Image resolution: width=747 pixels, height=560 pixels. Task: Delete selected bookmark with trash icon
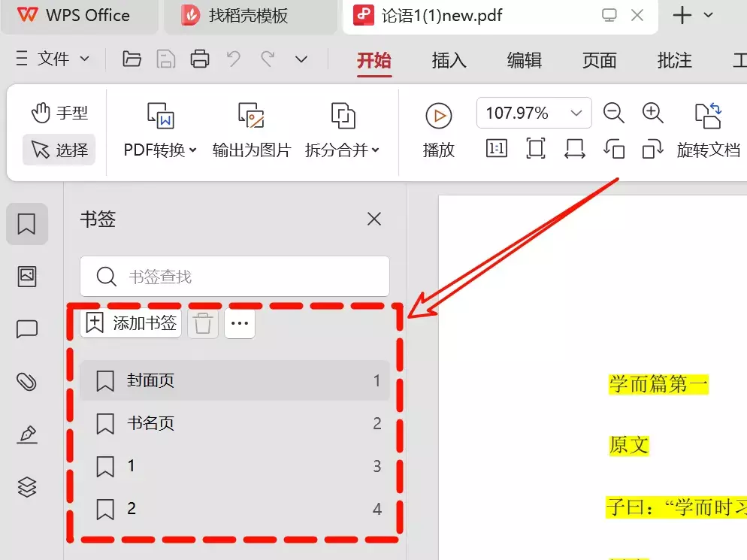pos(202,322)
